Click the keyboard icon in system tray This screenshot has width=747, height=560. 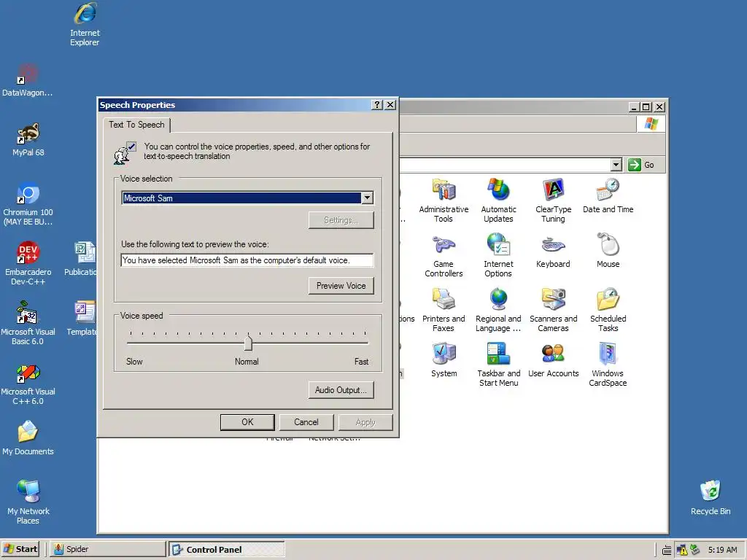tap(667, 551)
